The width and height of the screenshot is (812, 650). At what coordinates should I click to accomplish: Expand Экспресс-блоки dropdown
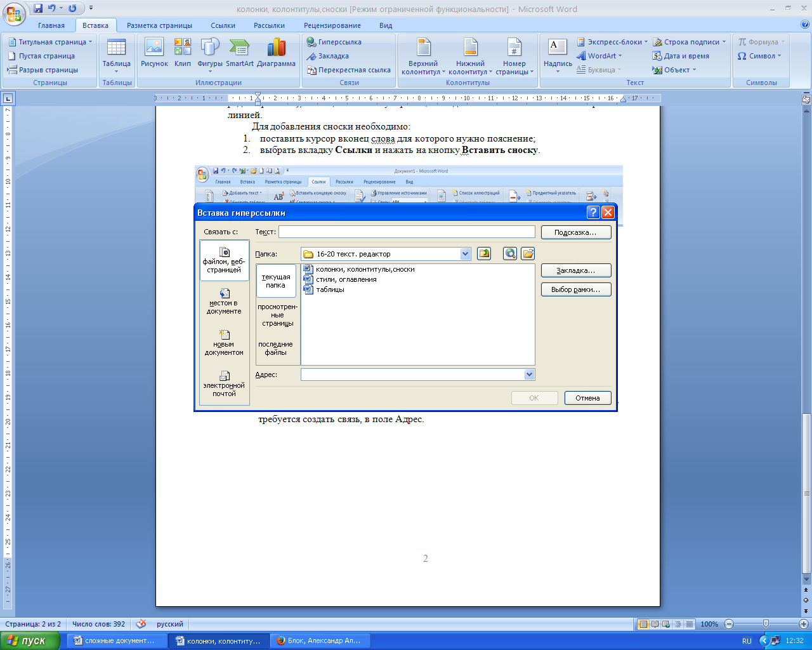[646, 42]
